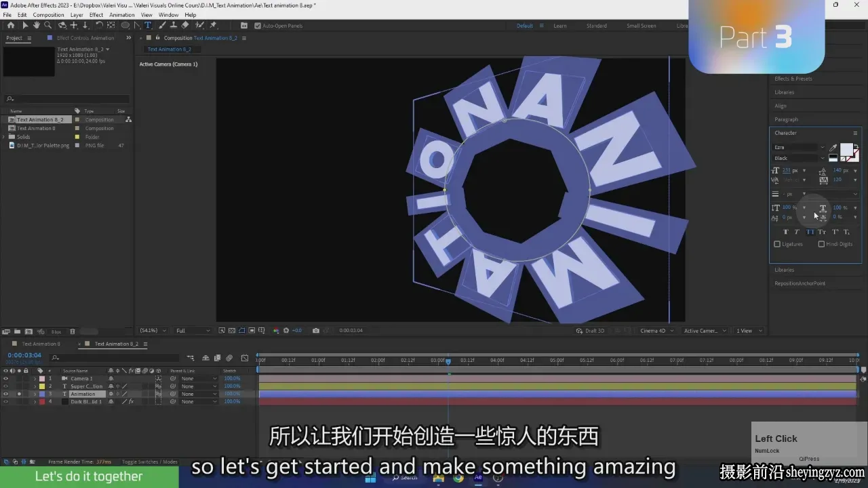This screenshot has width=868, height=488.
Task: Enable the Hindi Digits checkbox
Action: coord(821,244)
